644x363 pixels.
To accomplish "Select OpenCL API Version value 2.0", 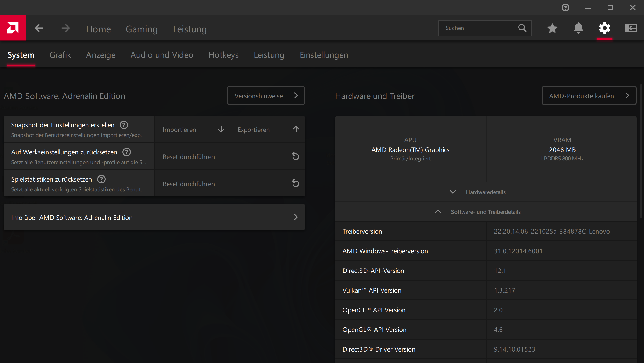I will pos(498,310).
